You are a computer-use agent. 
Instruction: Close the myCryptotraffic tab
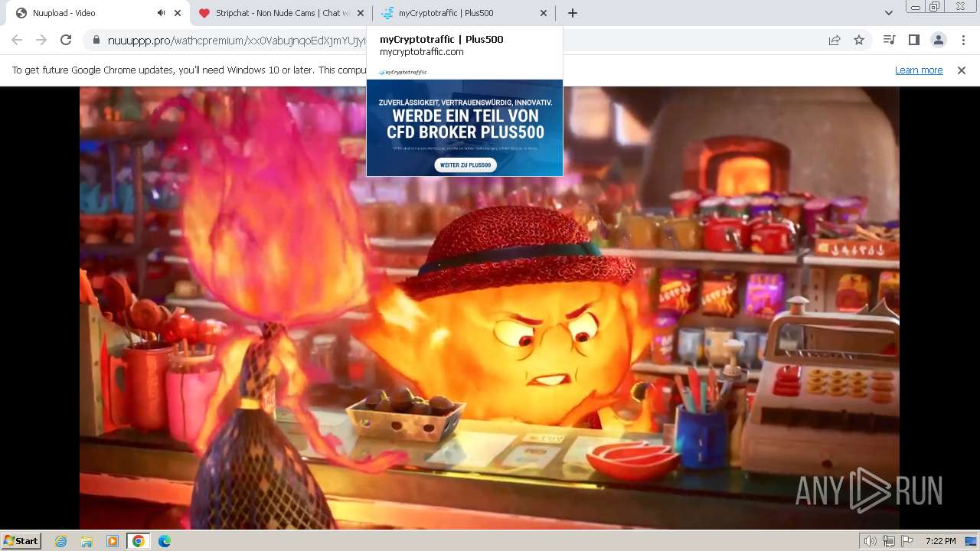click(x=544, y=13)
